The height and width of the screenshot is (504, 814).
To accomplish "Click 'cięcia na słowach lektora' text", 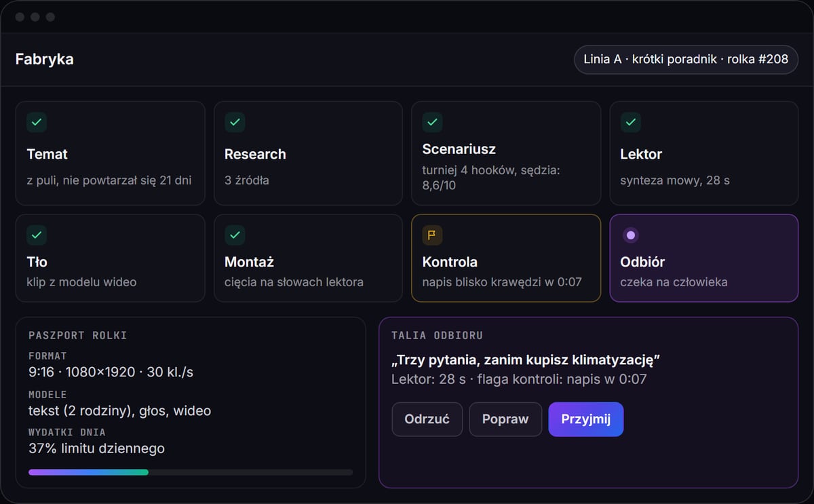I will 294,282.
